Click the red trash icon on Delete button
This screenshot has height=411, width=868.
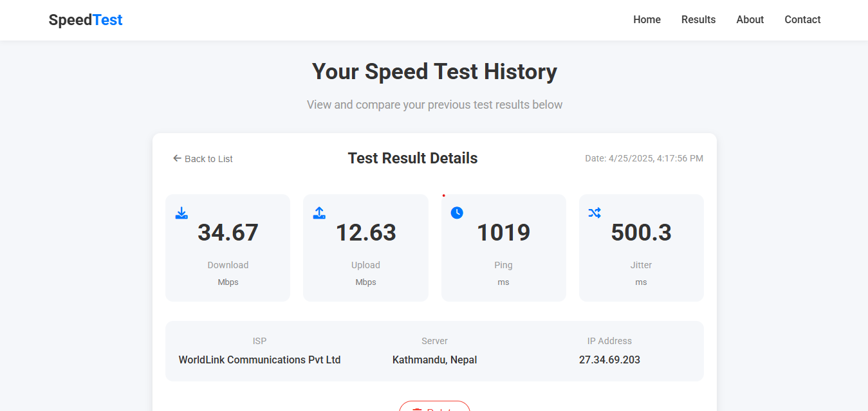coord(417,409)
